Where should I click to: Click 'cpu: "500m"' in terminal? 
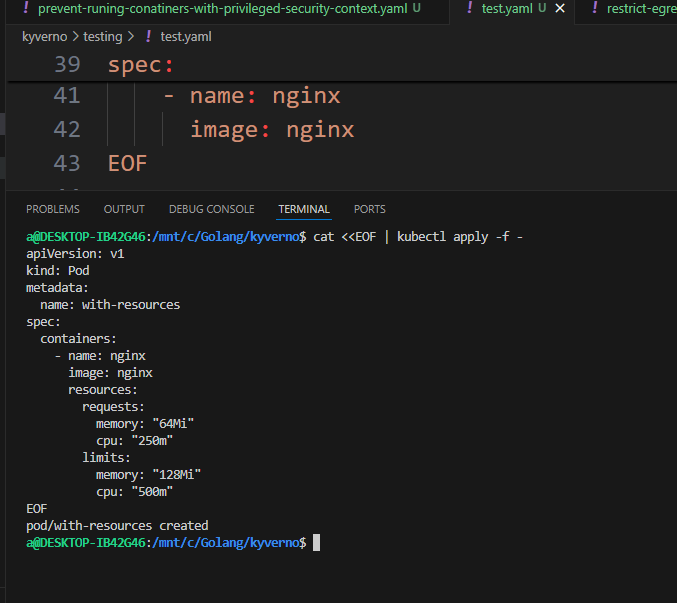pyautogui.click(x=134, y=492)
